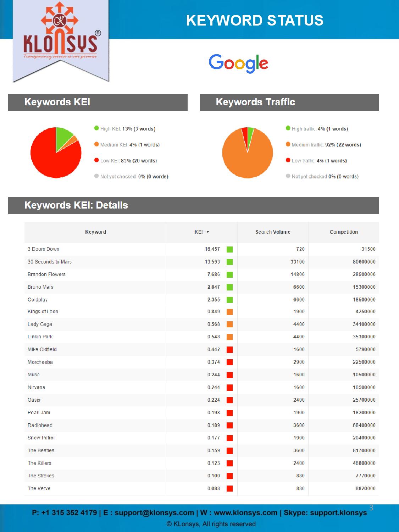Click the KEI sort arrow
This screenshot has height=532, width=399.
pyautogui.click(x=208, y=232)
